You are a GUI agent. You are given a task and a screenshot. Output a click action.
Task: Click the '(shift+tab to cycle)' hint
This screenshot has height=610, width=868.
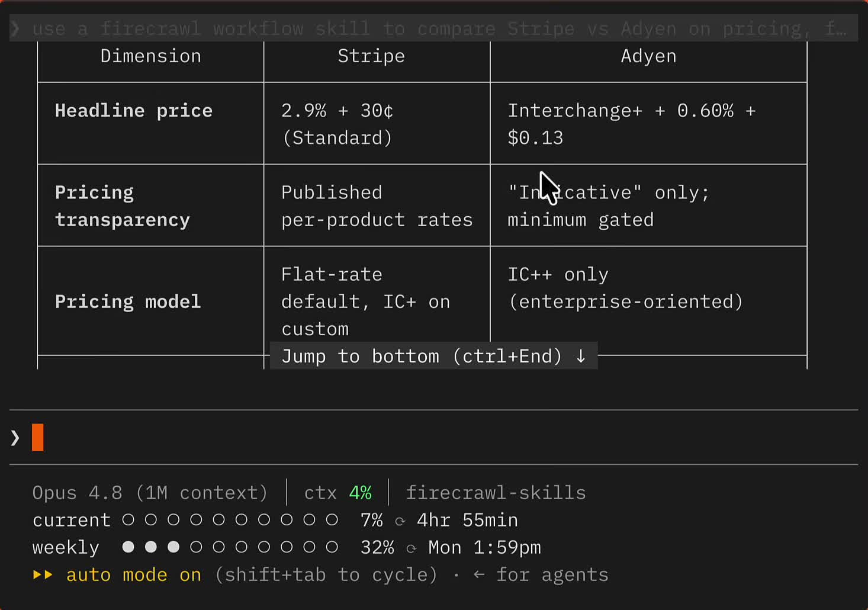[326, 575]
